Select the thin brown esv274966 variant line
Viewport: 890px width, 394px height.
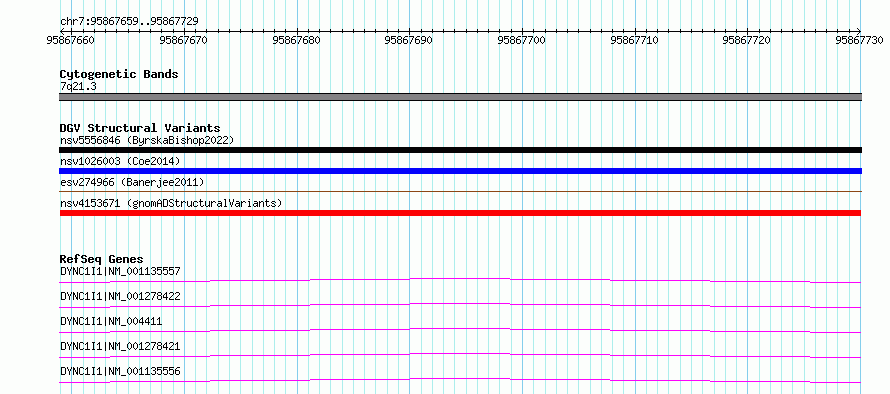pyautogui.click(x=460, y=192)
